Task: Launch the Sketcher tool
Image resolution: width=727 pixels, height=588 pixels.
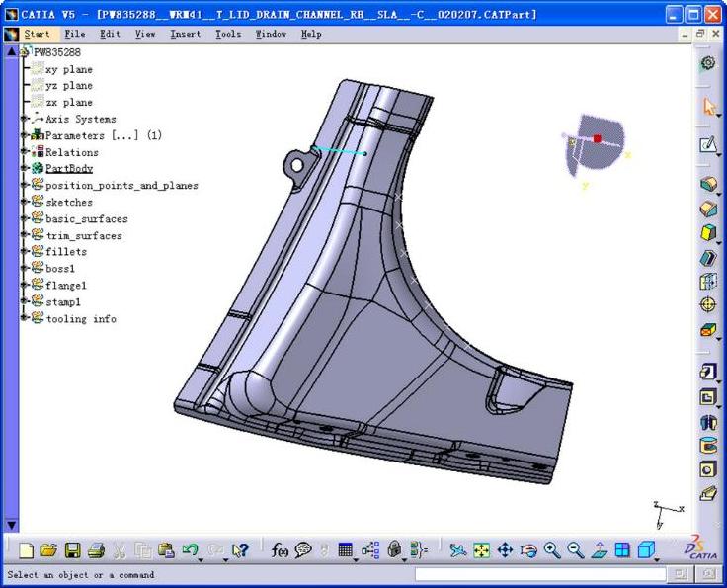Action: coord(708,144)
